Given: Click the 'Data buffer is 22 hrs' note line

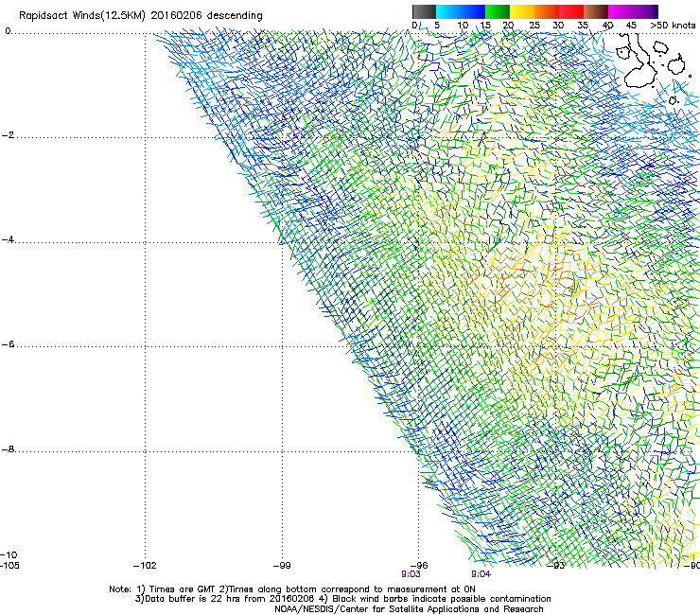Looking at the screenshot, I should coord(343,599).
